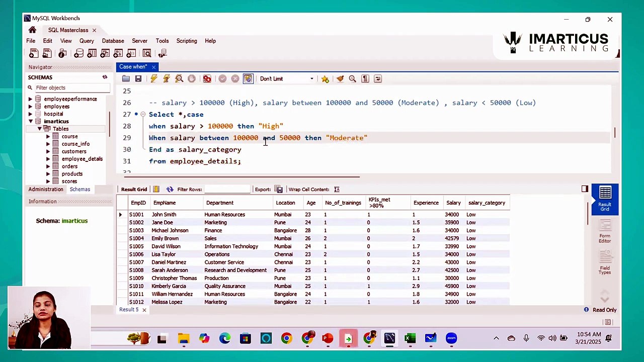The image size is (644, 362).
Task: Close the SQL Masterclass connection tab
Action: 94,30
